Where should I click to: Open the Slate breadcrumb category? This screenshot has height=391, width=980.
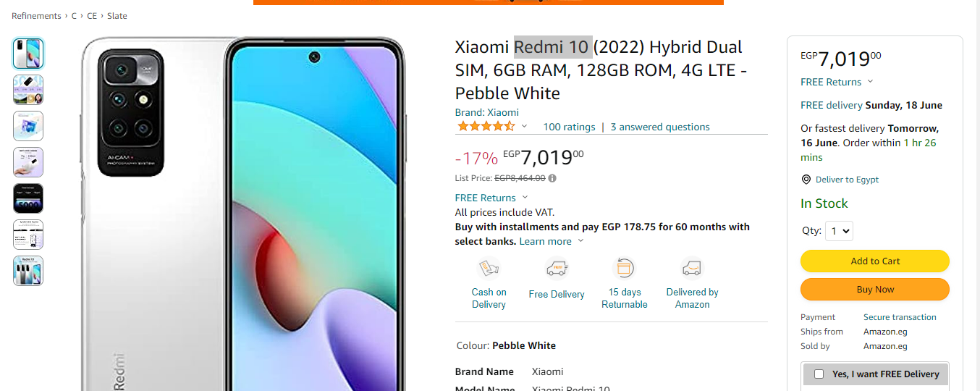coord(117,16)
